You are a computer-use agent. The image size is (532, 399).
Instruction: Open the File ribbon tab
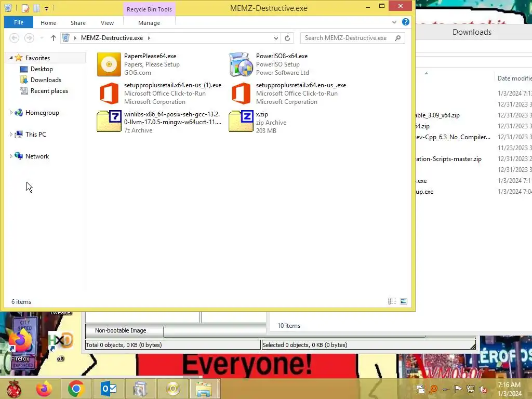pyautogui.click(x=19, y=22)
